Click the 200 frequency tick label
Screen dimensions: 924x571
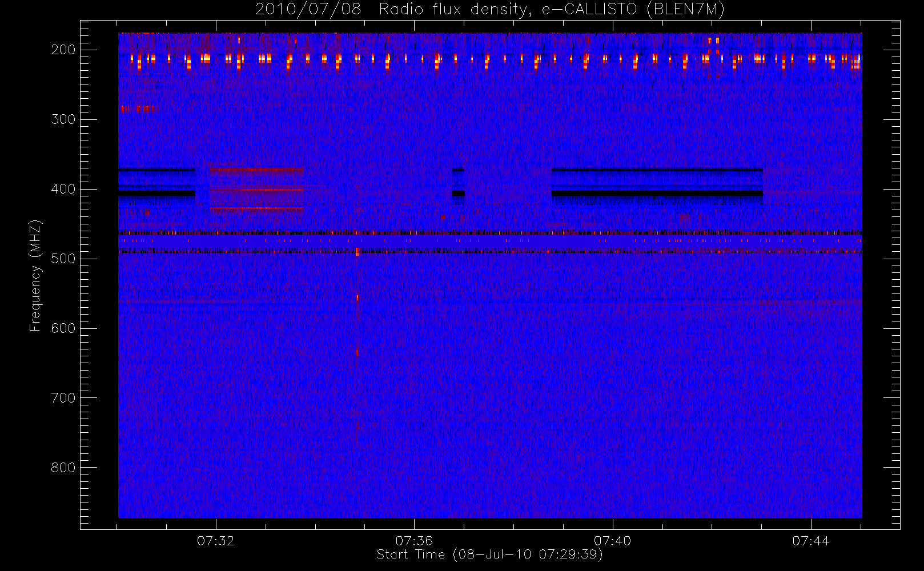point(63,50)
